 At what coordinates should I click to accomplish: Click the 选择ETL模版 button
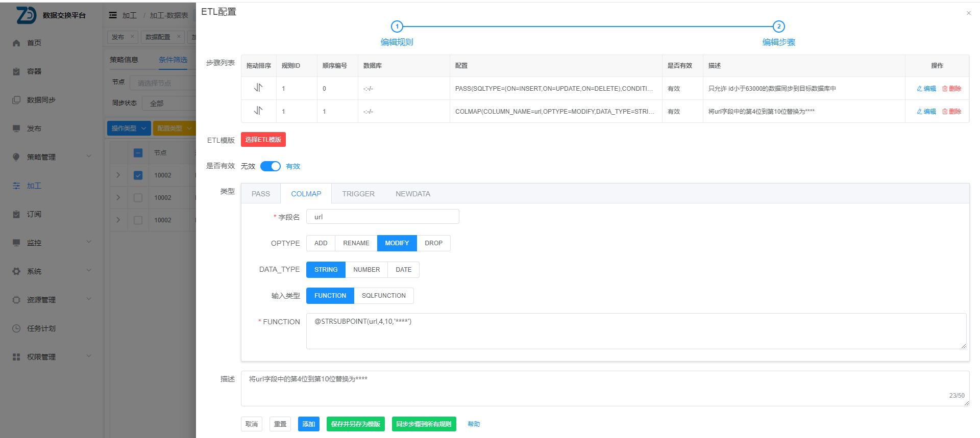(263, 140)
